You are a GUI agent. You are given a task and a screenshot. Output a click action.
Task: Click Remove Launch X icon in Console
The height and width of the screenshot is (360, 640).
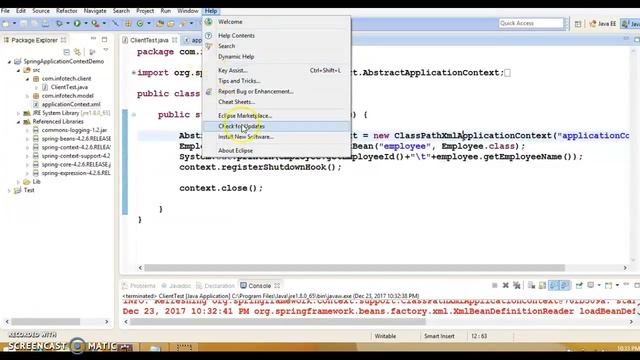(x=506, y=285)
